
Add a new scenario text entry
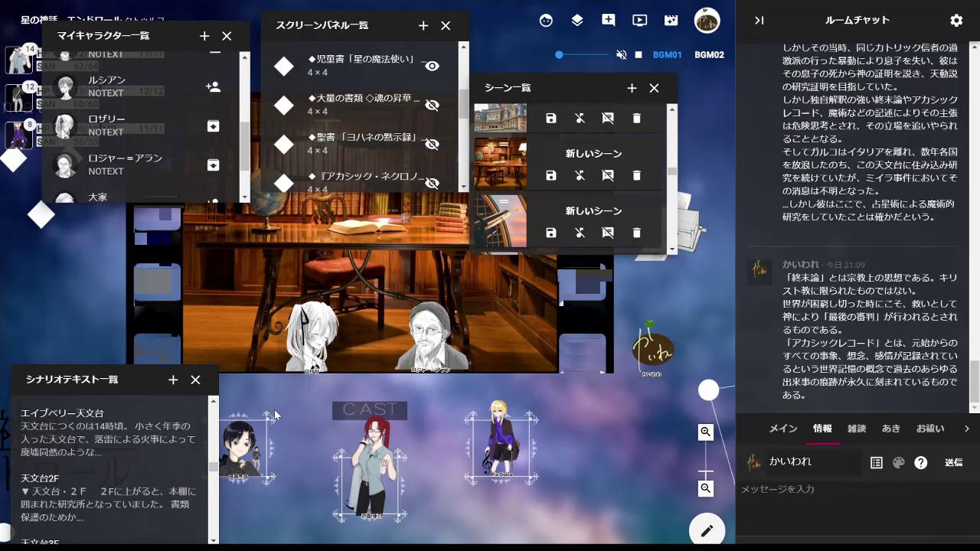tap(173, 380)
